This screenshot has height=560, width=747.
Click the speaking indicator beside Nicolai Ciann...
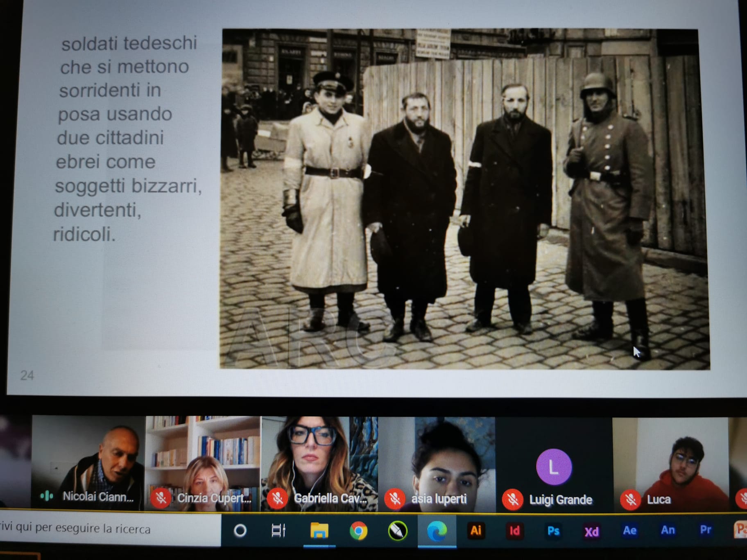coord(47,496)
